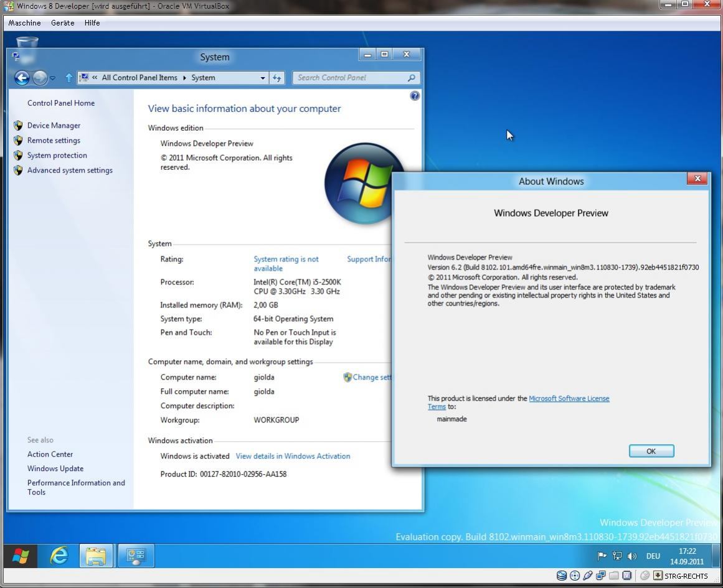
Task: Expand the address bar history dropdown
Action: point(262,78)
